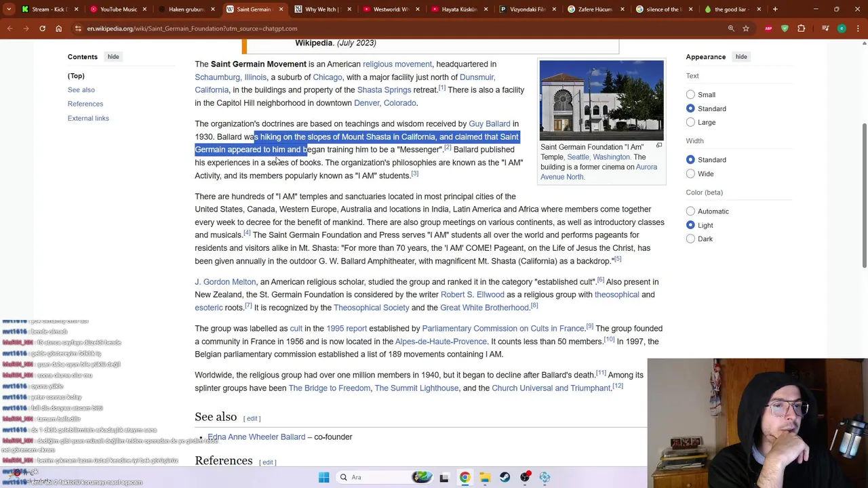Edit the See also section
Viewport: 868px width, 488px height.
coord(252,418)
